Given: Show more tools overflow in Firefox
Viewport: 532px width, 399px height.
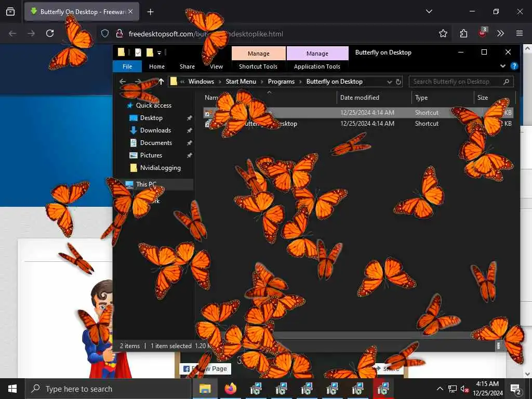Looking at the screenshot, I should click(x=500, y=33).
